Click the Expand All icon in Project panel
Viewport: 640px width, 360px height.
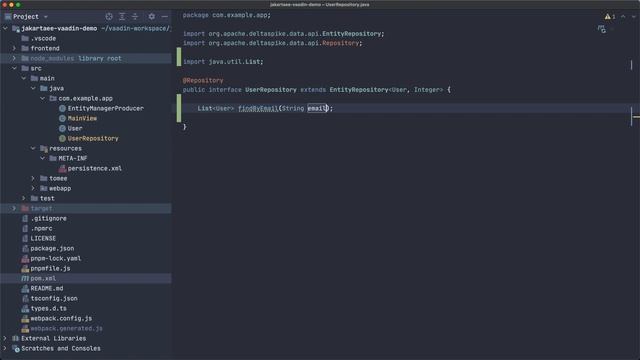click(122, 16)
